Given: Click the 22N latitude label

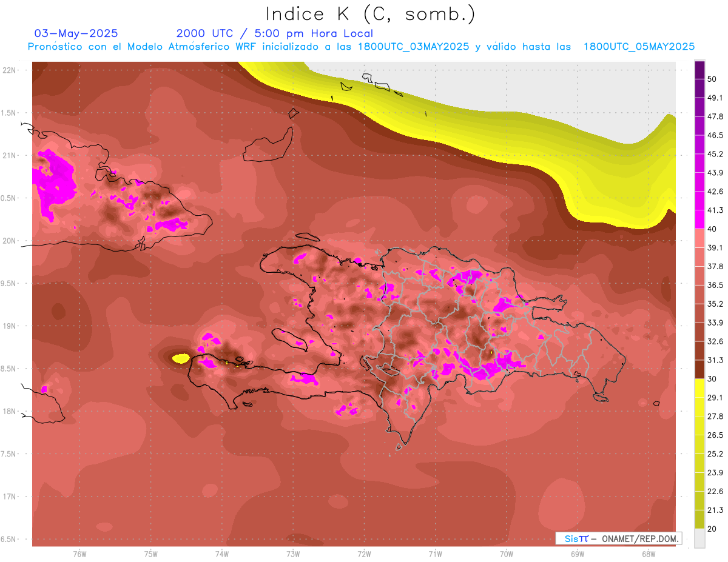Looking at the screenshot, I should [10, 70].
